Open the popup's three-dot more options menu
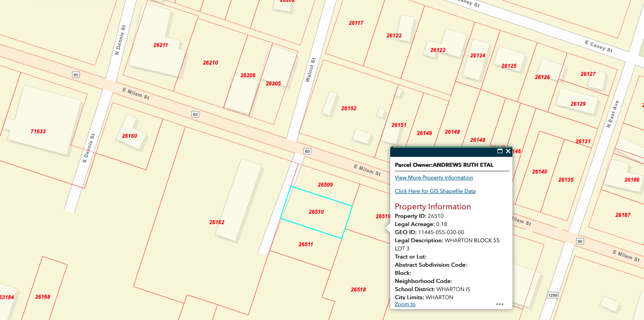Viewport: 644px width, 320px height. click(499, 304)
